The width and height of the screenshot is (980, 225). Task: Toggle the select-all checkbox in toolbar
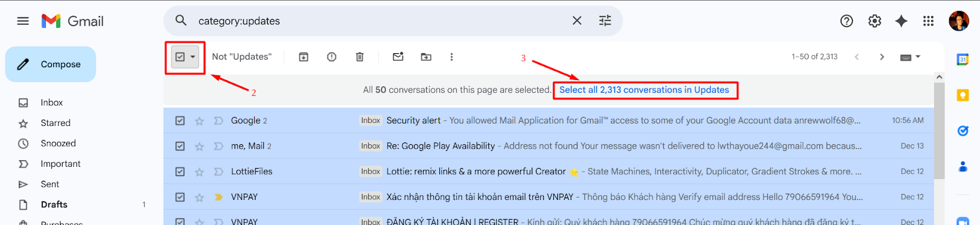(180, 57)
